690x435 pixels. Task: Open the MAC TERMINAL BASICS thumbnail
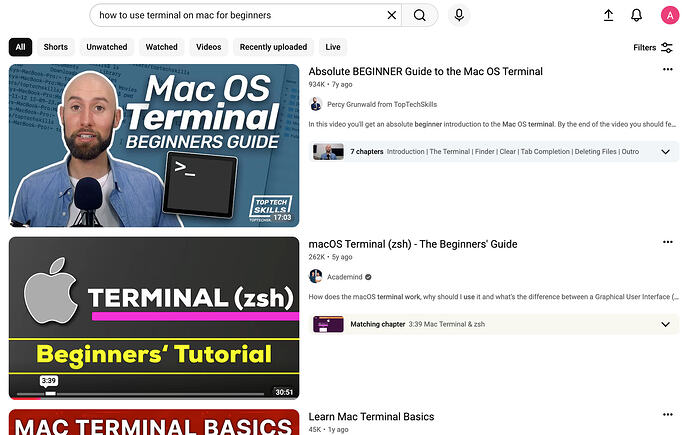point(154,422)
